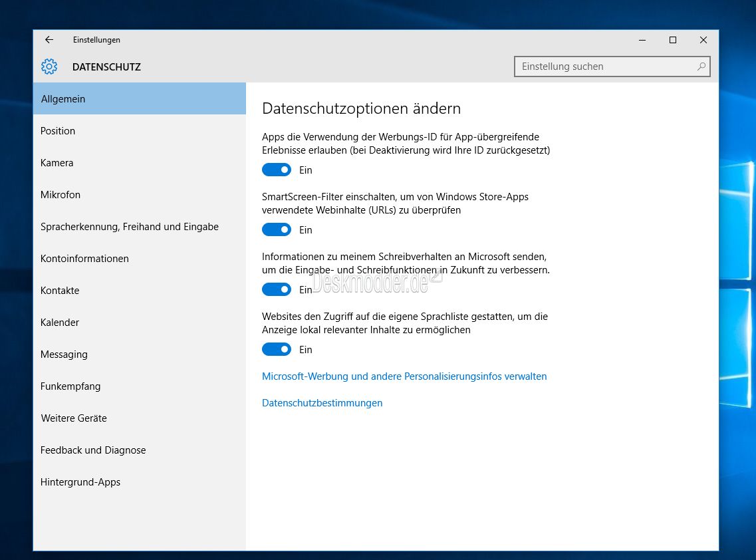Select Kontoinformationen in sidebar

click(x=140, y=258)
